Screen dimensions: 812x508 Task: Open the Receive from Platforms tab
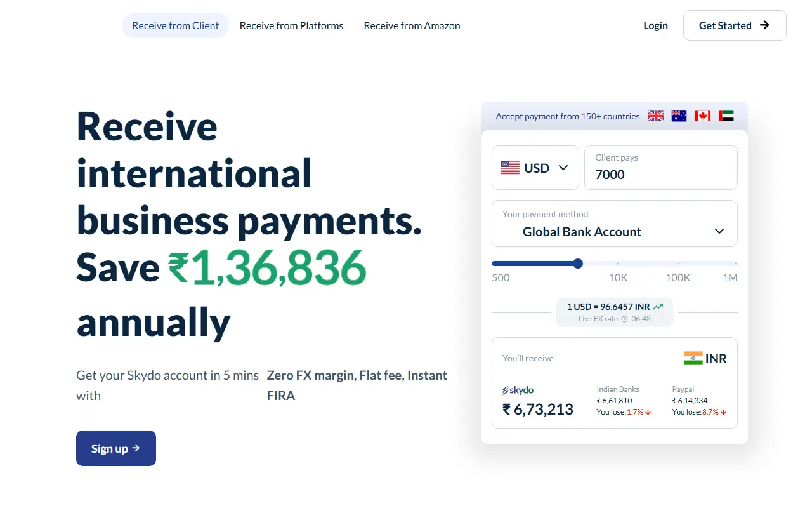(291, 25)
